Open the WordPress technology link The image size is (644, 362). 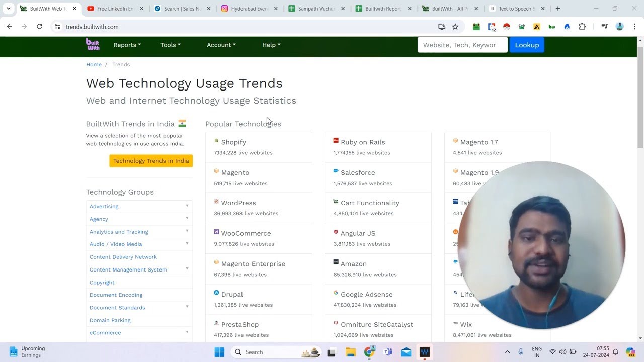pos(238,203)
